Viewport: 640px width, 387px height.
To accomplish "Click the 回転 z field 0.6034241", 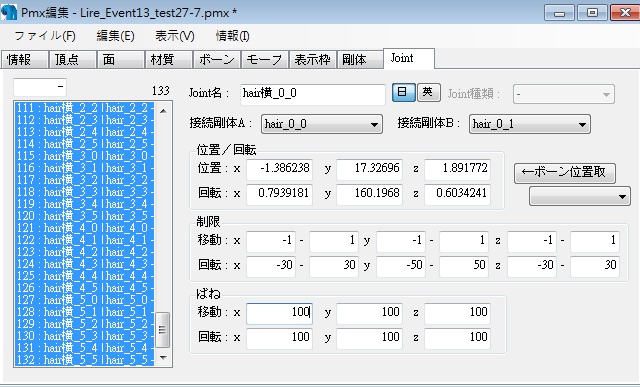I will [x=458, y=194].
